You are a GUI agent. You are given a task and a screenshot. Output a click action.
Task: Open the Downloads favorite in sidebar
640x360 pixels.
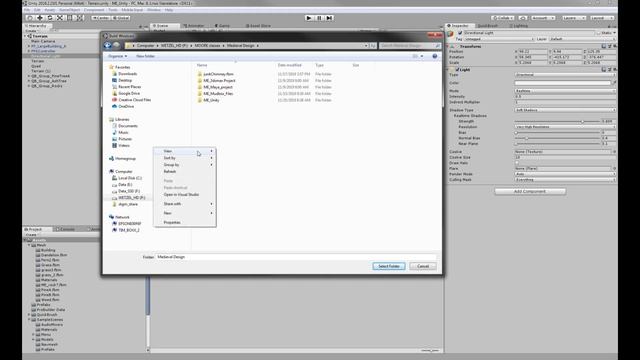coord(128,74)
